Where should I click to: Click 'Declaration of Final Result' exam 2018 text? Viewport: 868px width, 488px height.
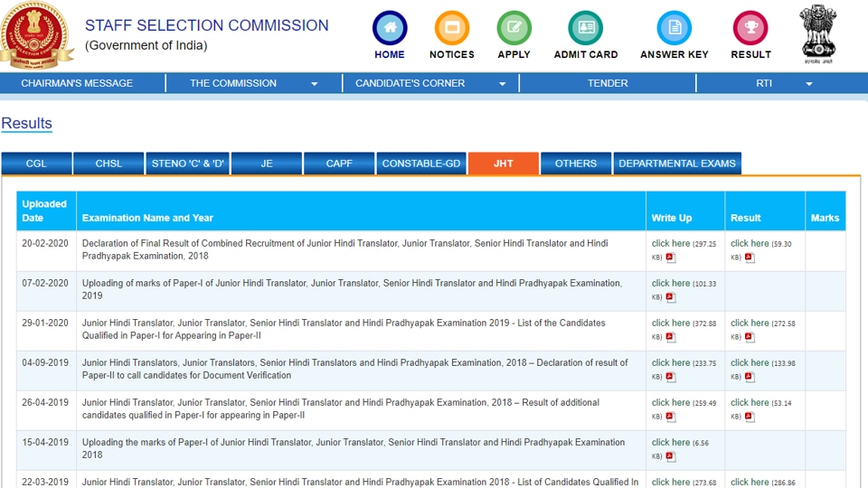[344, 249]
